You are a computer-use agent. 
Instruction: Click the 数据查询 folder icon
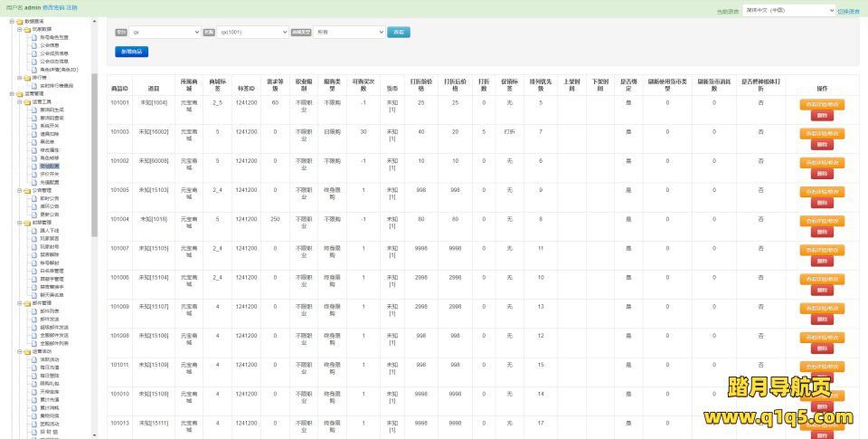pyautogui.click(x=20, y=20)
